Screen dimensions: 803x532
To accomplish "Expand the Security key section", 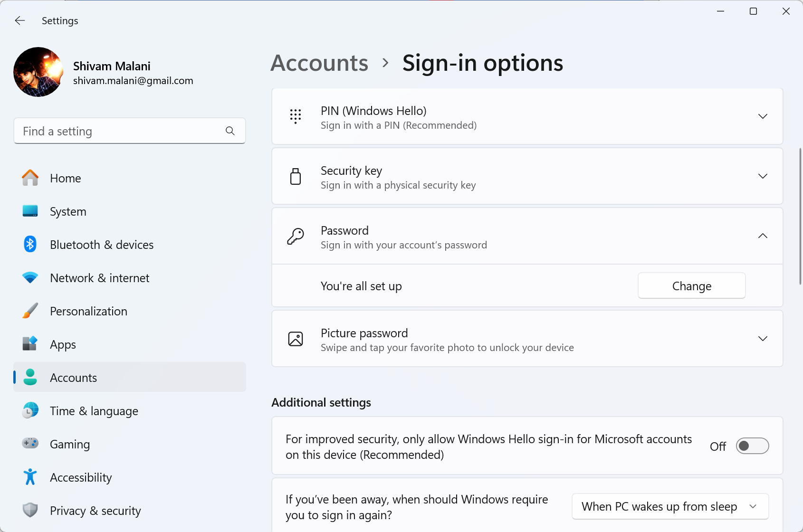I will [763, 176].
